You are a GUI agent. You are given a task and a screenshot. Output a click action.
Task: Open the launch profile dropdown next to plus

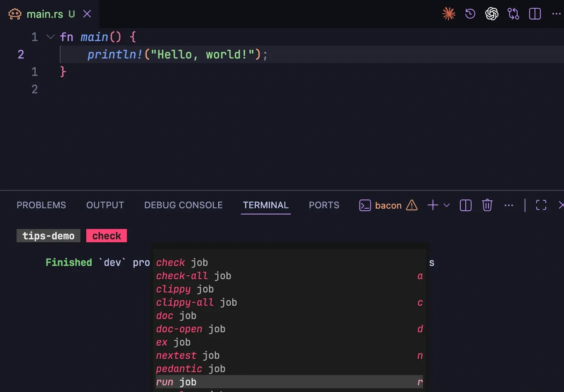point(447,205)
